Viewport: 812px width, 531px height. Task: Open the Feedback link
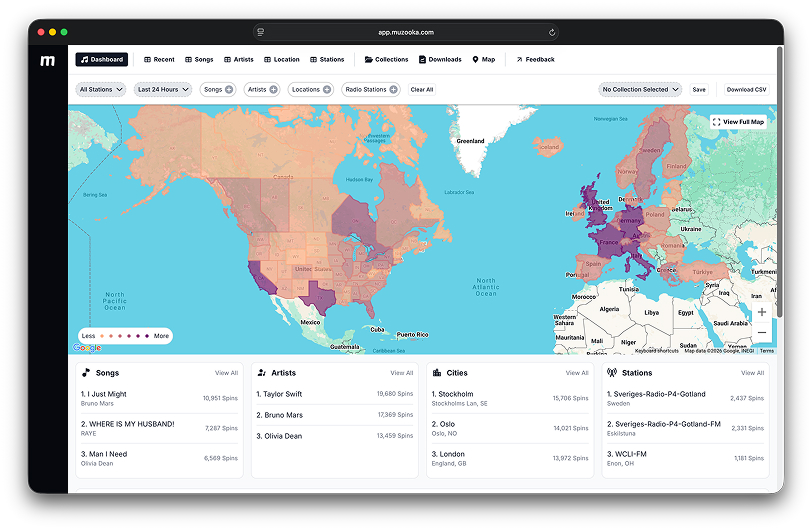535,60
